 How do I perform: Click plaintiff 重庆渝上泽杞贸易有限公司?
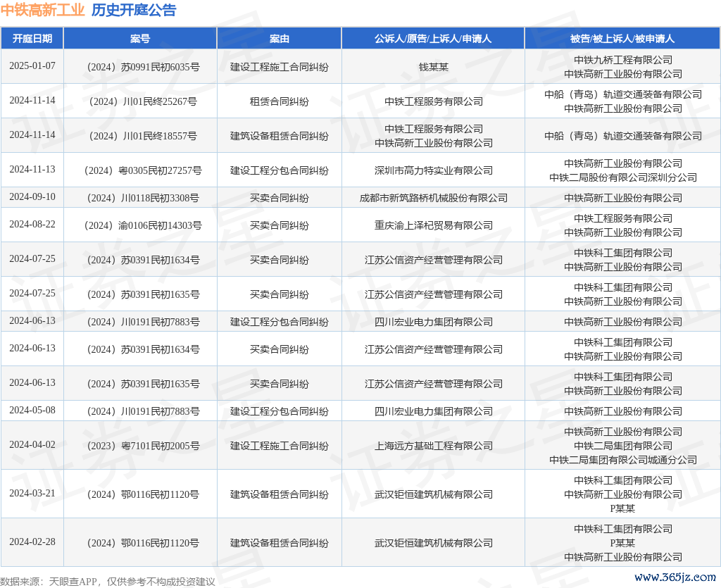(x=433, y=226)
